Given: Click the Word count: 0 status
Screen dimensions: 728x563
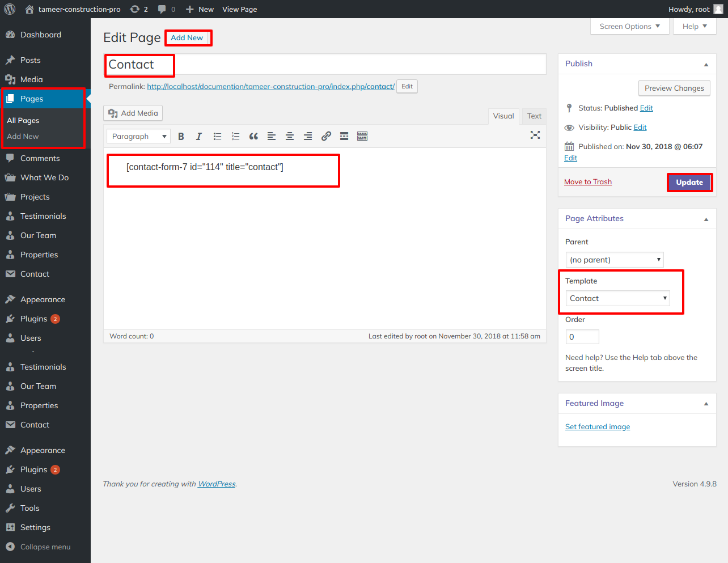Looking at the screenshot, I should pyautogui.click(x=132, y=336).
